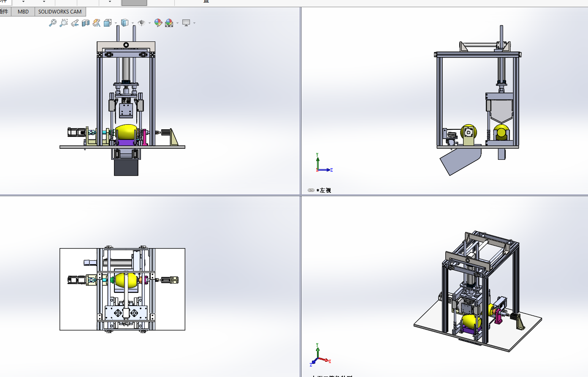Viewport: 588px width, 377px height.
Task: Expand Hide/Show Items dropdown arrow
Action: click(149, 23)
